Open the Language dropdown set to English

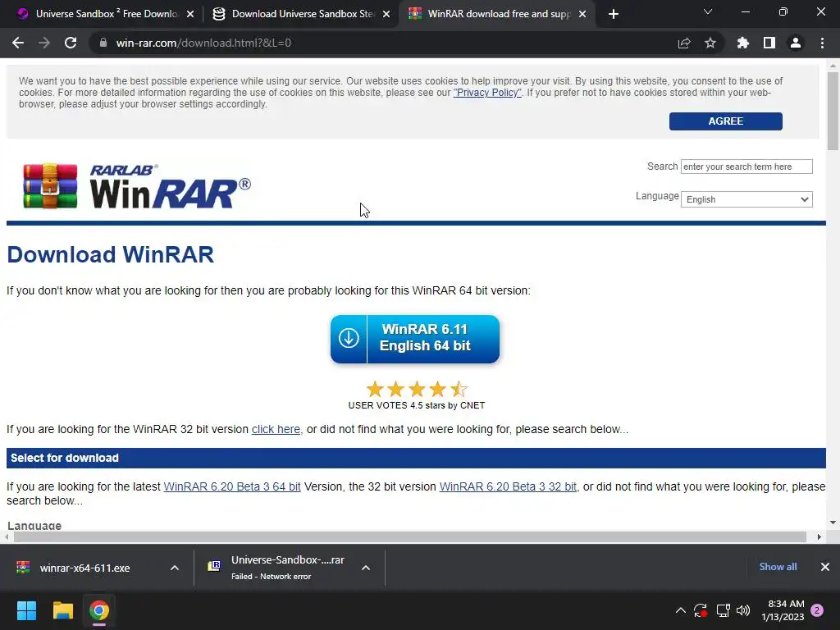746,199
